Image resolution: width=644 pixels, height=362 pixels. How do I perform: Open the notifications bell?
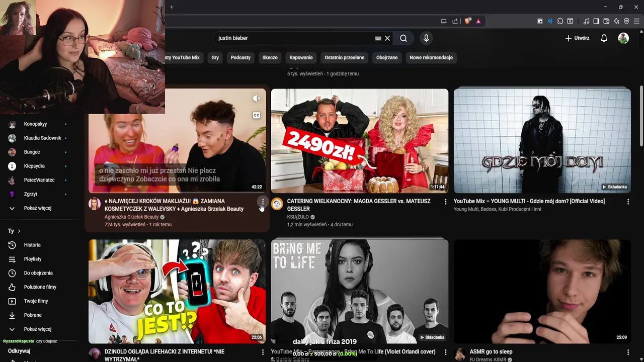pos(604,38)
